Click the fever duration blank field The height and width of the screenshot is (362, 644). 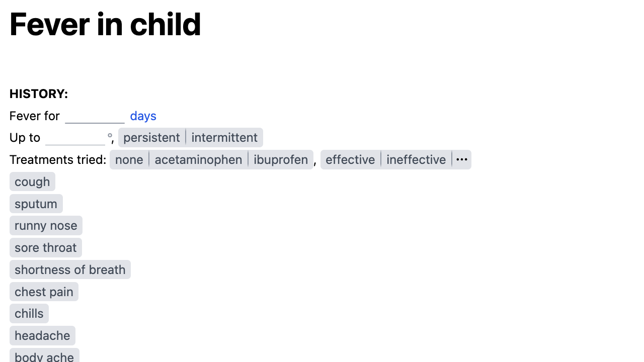[x=95, y=116]
